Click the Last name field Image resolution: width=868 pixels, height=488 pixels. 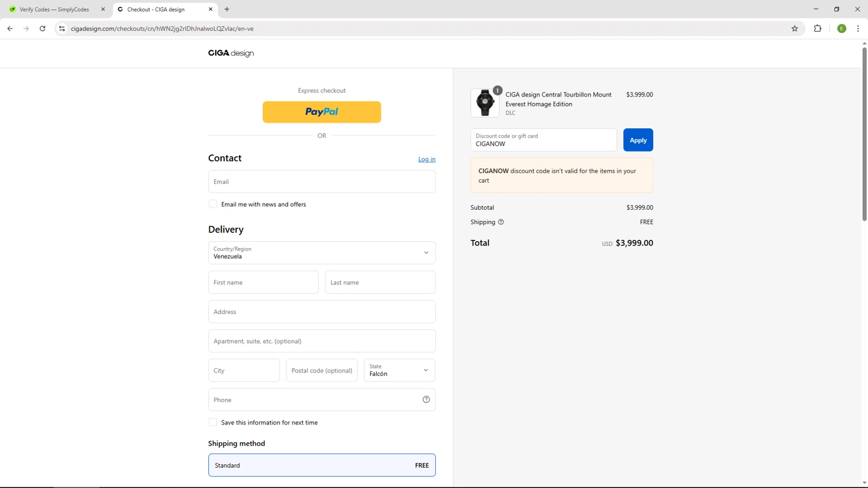tap(380, 282)
